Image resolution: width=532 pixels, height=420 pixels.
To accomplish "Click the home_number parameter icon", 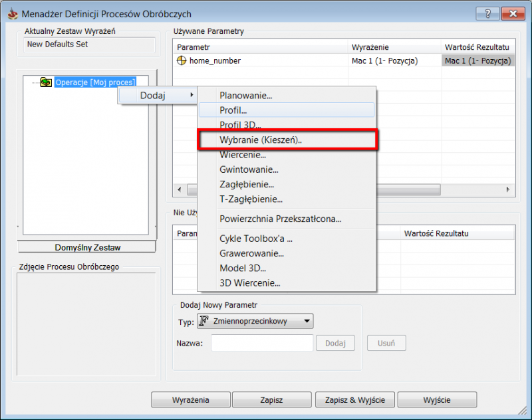I will [x=182, y=60].
